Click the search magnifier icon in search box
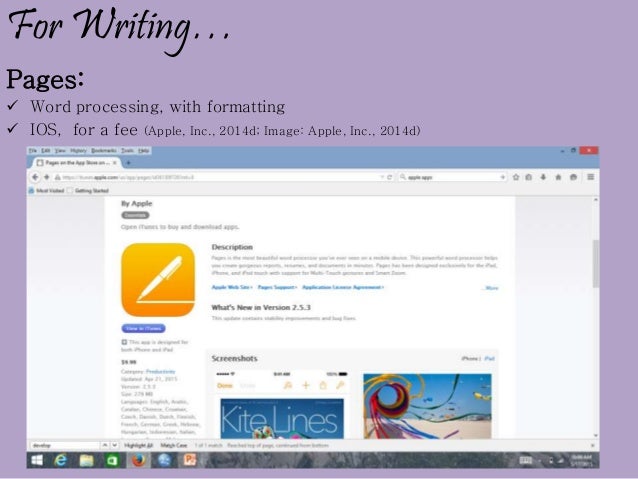The width and height of the screenshot is (638, 479). point(402,177)
